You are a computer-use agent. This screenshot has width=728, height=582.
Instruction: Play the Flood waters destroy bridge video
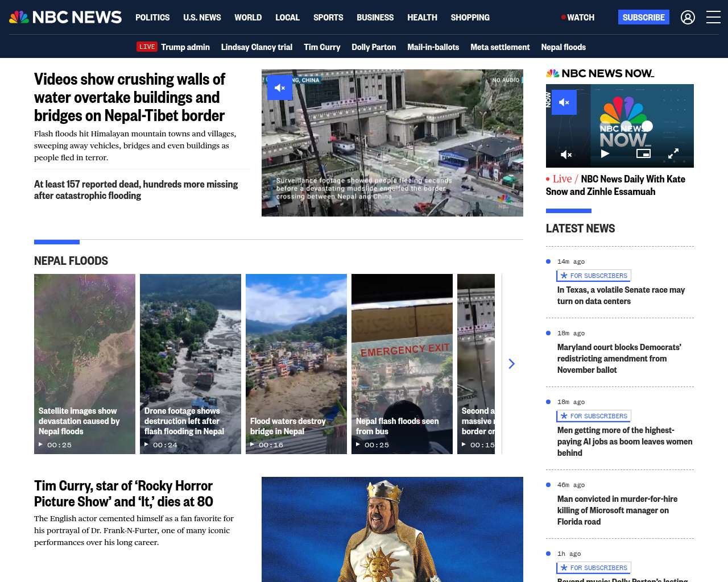296,364
